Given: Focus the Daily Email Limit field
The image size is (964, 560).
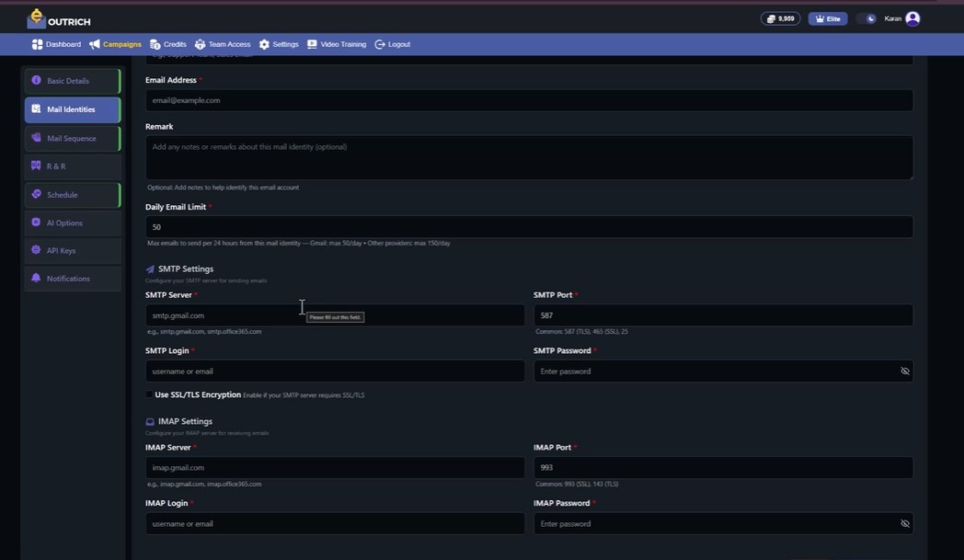Looking at the screenshot, I should [529, 227].
